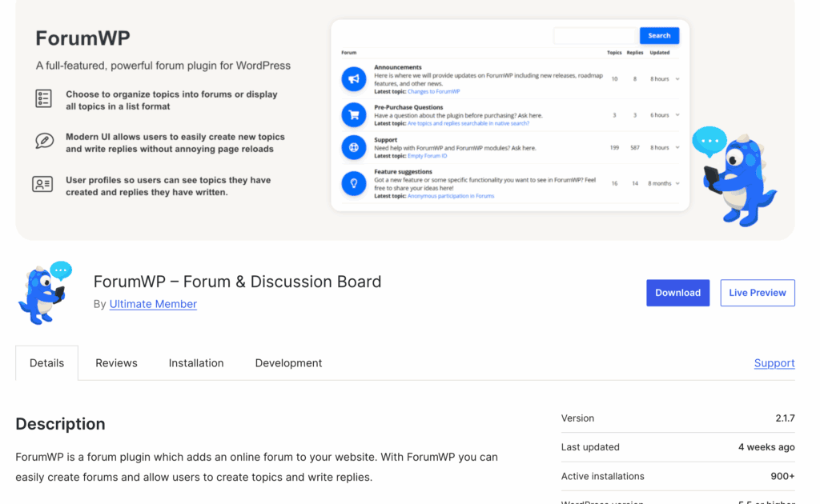Click the pencil speech bubble icon
The height and width of the screenshot is (504, 820).
coord(44,141)
